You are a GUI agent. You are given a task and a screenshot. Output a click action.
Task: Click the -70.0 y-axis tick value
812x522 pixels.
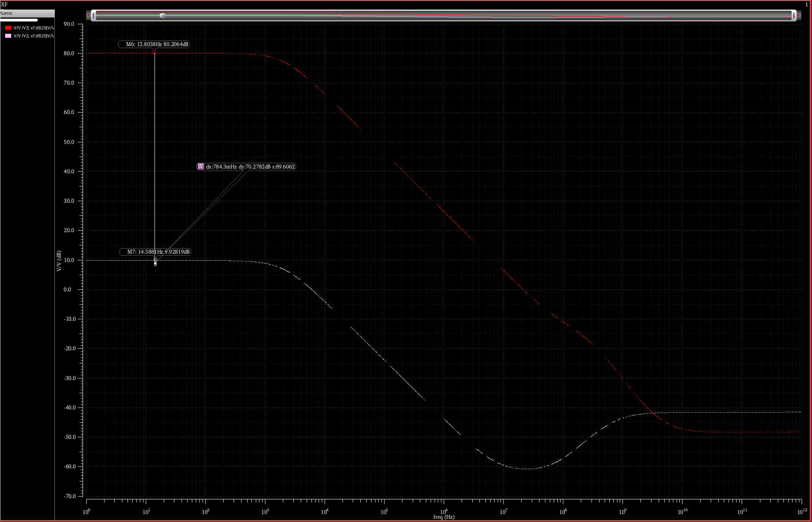coord(69,496)
